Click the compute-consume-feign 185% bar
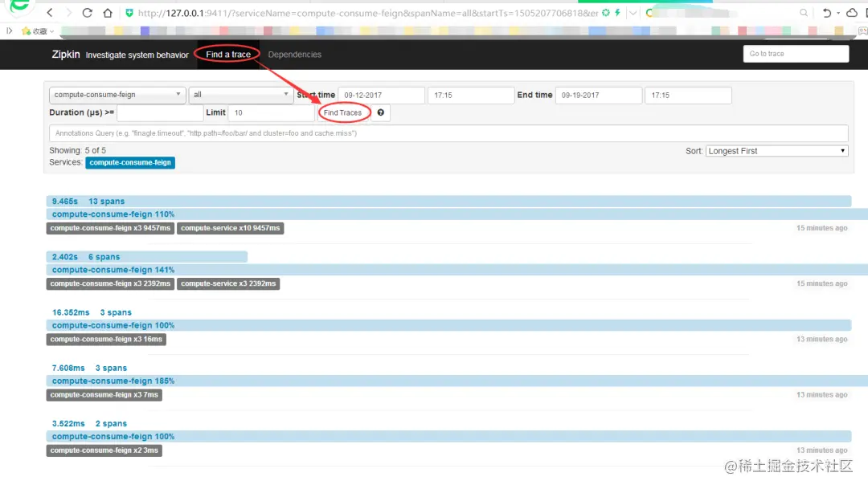Screen dimensions: 868x489 pyautogui.click(x=457, y=381)
